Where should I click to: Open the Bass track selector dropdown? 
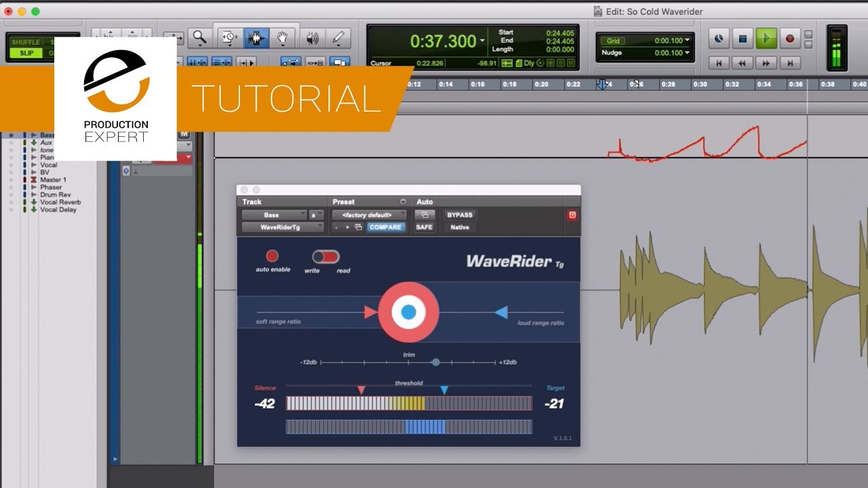point(274,215)
